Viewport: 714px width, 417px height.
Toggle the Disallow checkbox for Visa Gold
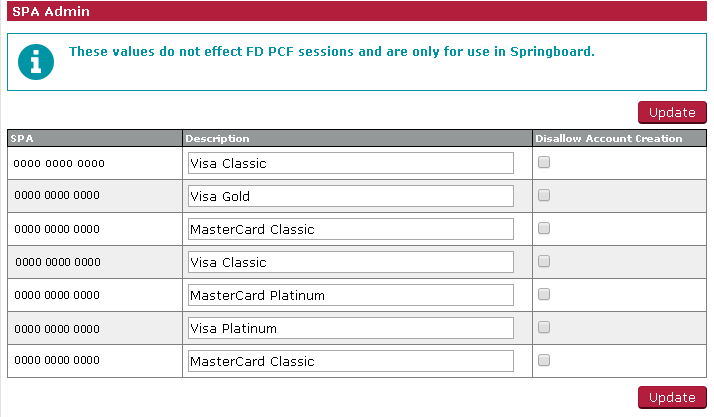[x=544, y=195]
